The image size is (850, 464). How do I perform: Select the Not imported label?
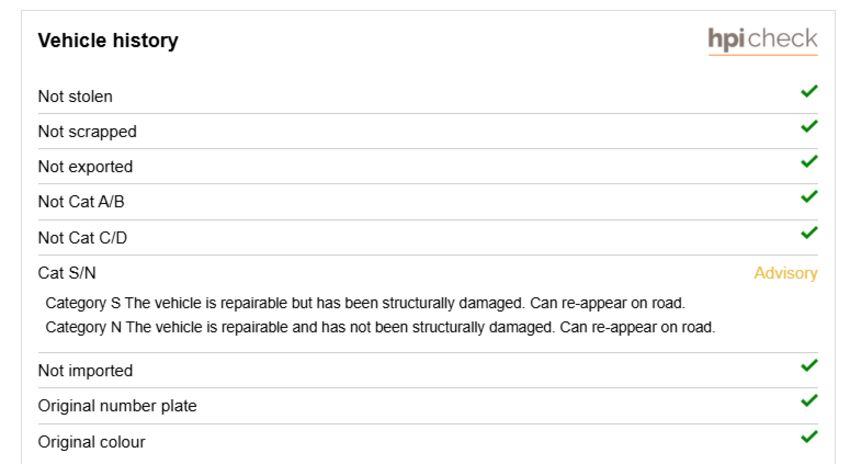click(x=85, y=371)
